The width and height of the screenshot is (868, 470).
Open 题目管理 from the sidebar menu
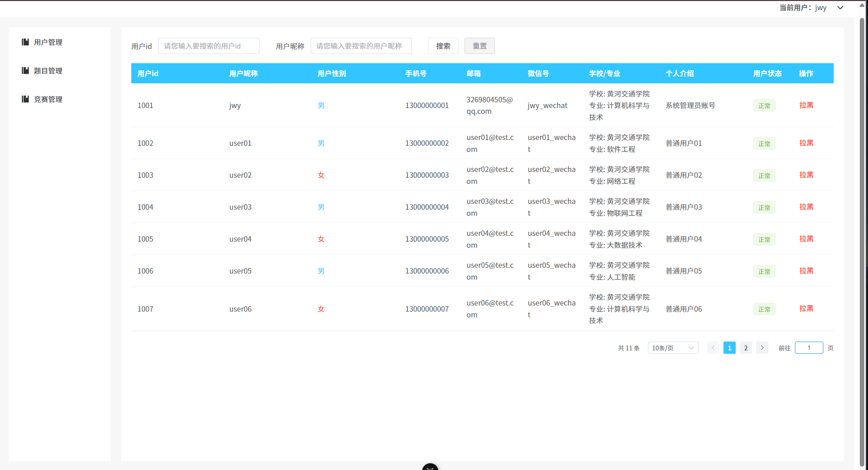pyautogui.click(x=48, y=70)
